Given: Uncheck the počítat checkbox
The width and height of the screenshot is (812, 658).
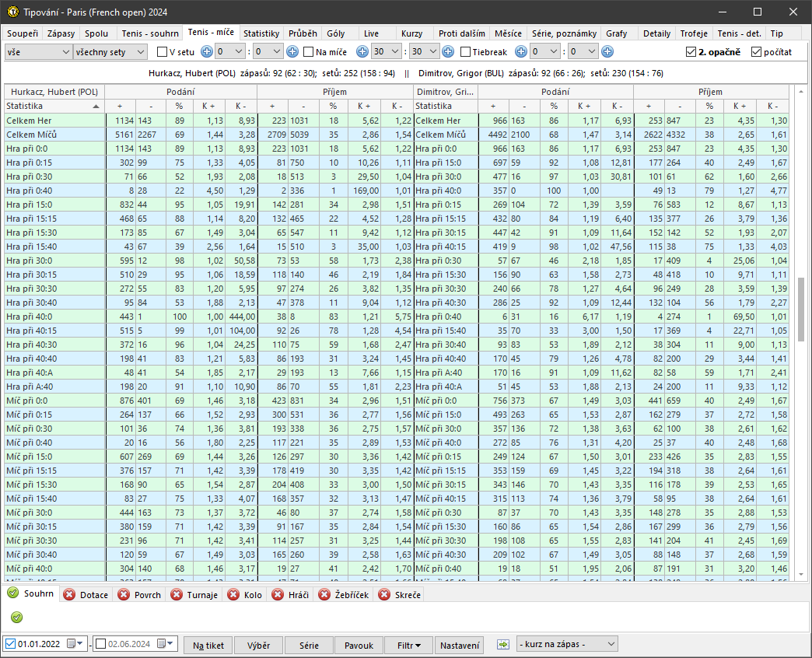Looking at the screenshot, I should 757,52.
